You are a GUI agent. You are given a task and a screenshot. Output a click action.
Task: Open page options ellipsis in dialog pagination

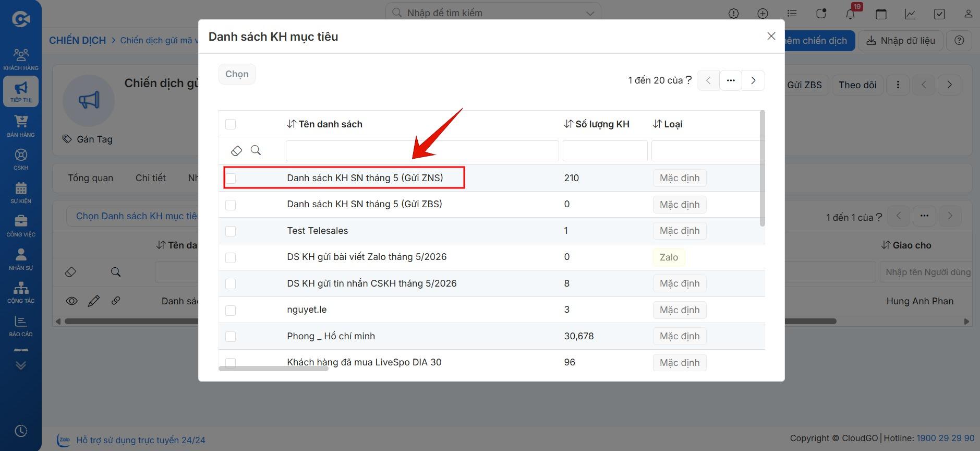pyautogui.click(x=731, y=80)
